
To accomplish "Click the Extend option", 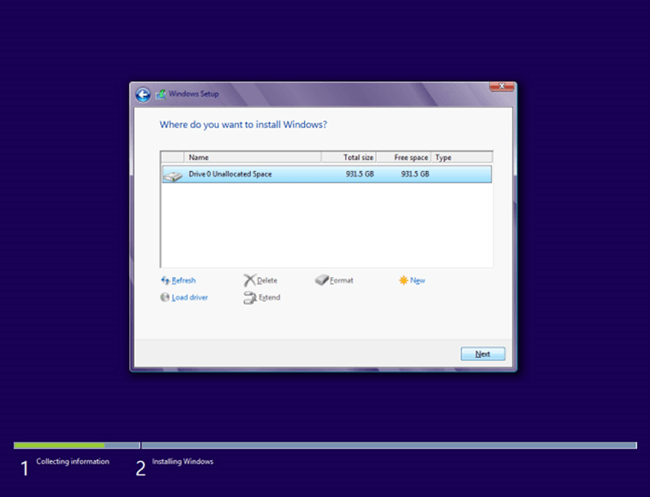I will pyautogui.click(x=269, y=298).
